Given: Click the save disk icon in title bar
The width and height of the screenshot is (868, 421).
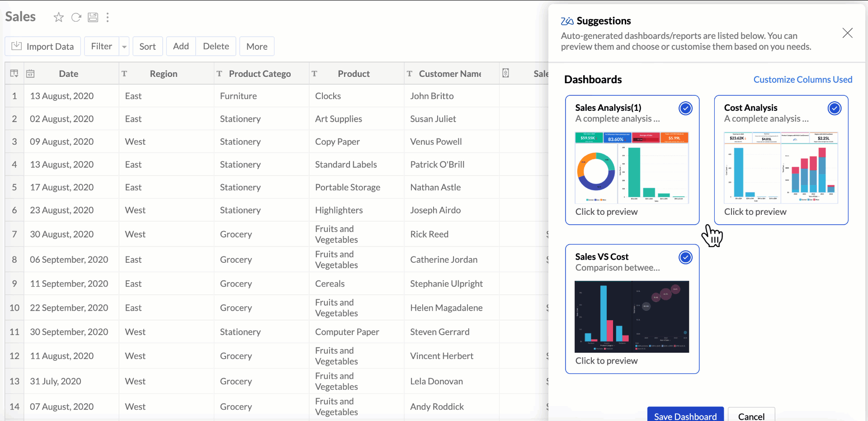Looking at the screenshot, I should point(93,18).
